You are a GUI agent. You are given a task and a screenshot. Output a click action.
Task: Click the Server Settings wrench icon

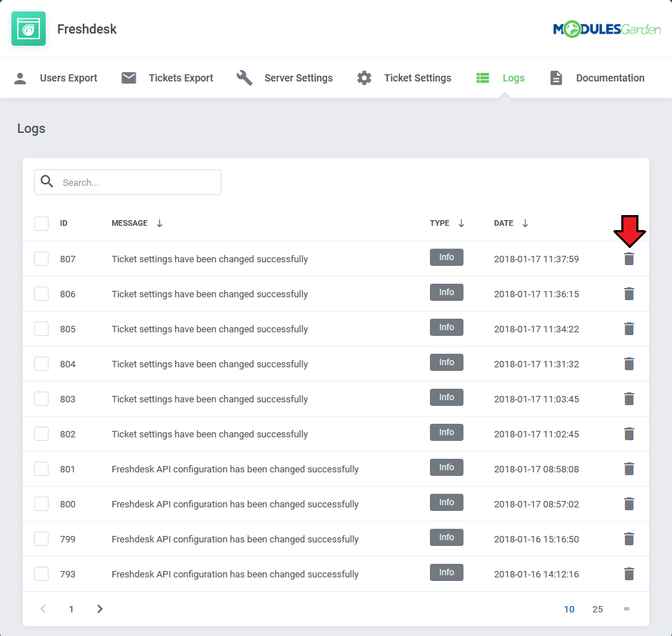click(x=244, y=78)
